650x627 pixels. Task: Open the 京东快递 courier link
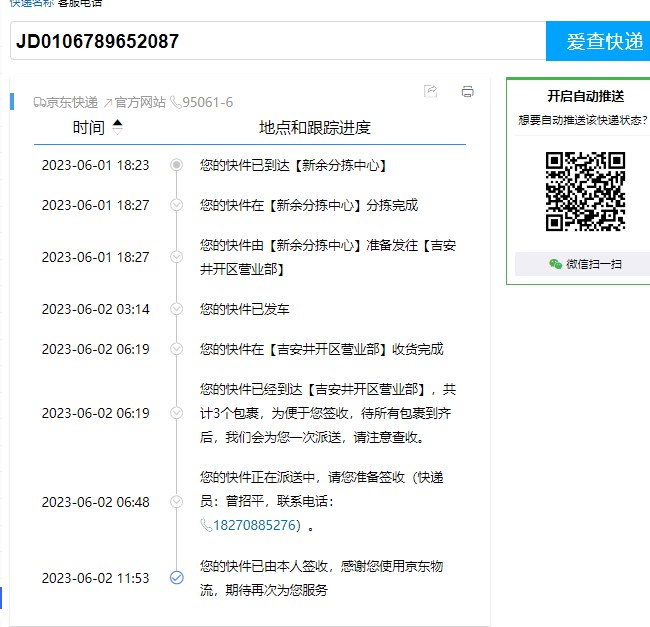tap(72, 102)
